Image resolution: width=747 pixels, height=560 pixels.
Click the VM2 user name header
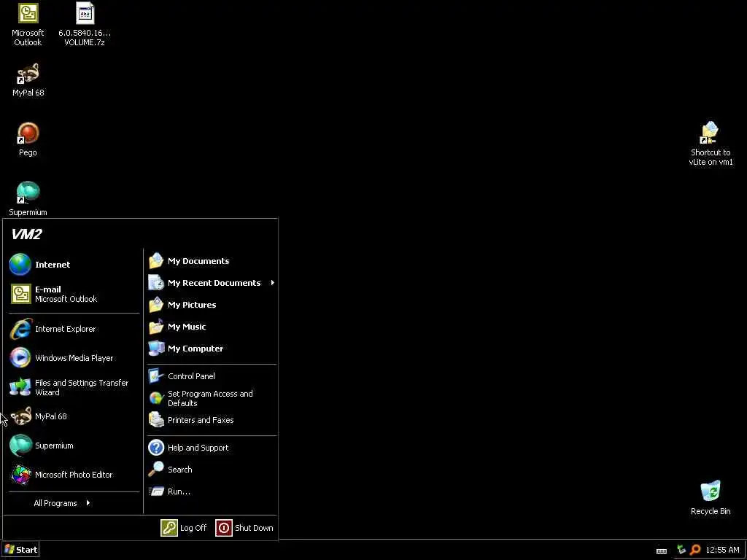click(27, 234)
